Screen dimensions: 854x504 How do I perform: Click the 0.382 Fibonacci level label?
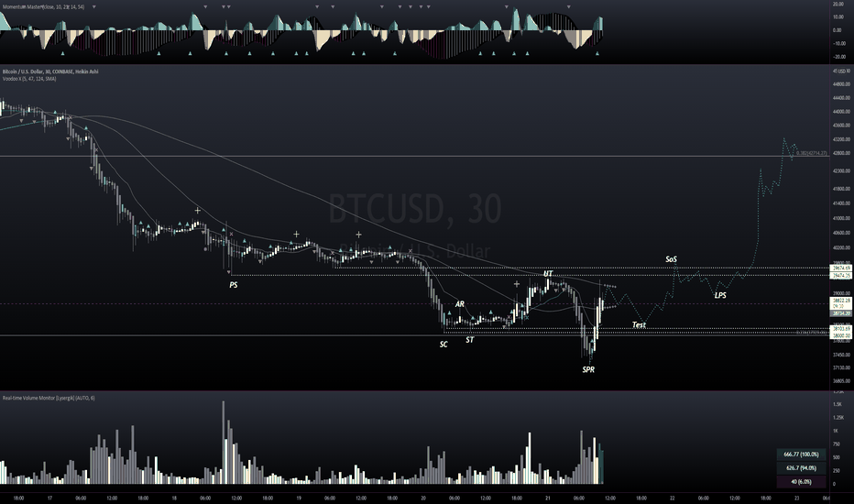click(x=812, y=153)
